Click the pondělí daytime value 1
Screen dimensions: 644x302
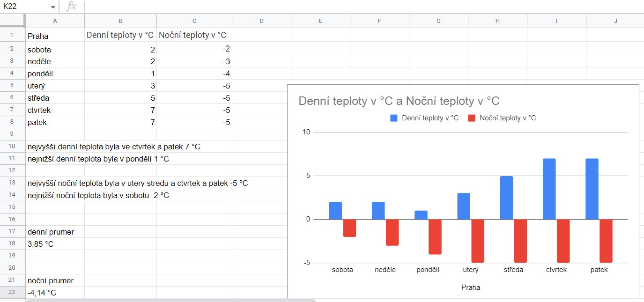[121, 74]
